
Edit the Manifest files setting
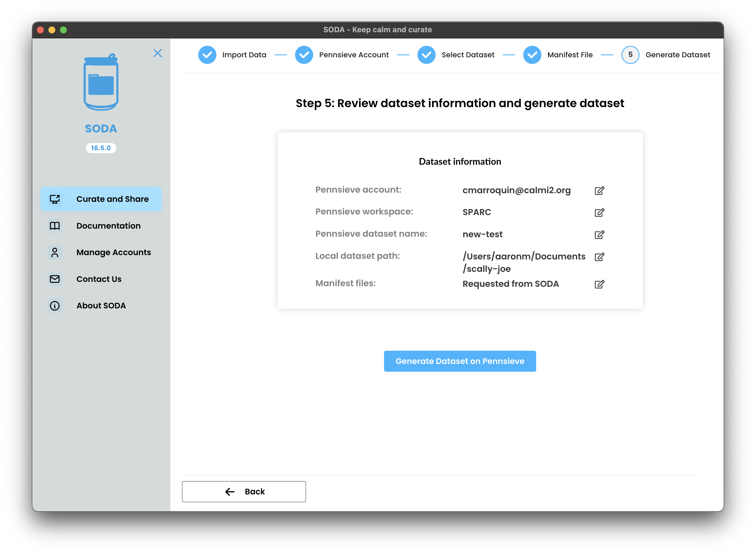[x=599, y=284]
